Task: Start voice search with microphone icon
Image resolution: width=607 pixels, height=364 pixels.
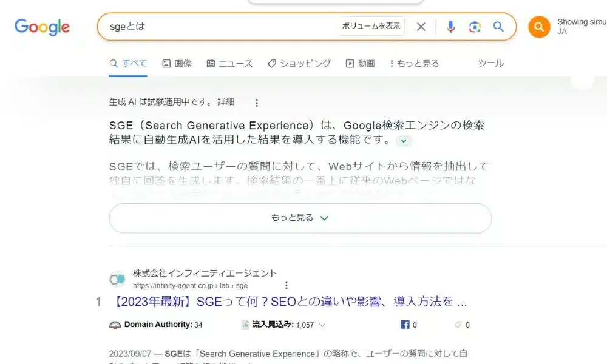Action: coord(450,27)
